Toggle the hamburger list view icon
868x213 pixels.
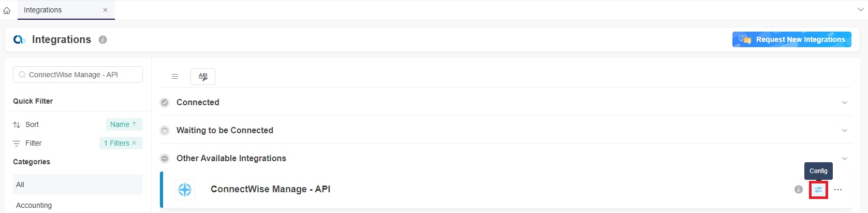[175, 77]
